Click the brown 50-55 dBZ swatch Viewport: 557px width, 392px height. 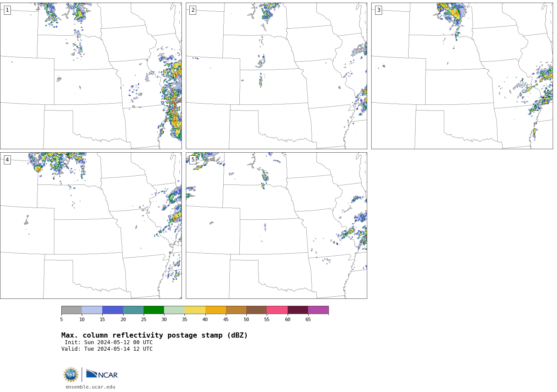pyautogui.click(x=257, y=310)
